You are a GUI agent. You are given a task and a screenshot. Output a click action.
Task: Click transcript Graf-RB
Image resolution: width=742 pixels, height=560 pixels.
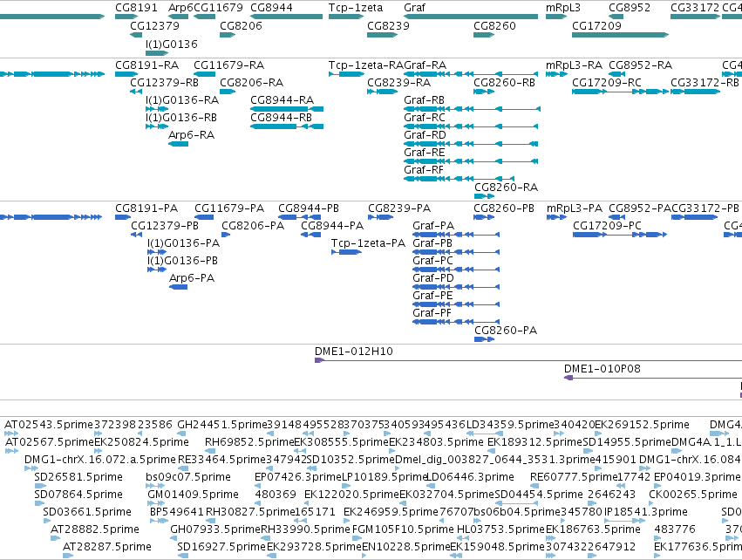click(473, 109)
